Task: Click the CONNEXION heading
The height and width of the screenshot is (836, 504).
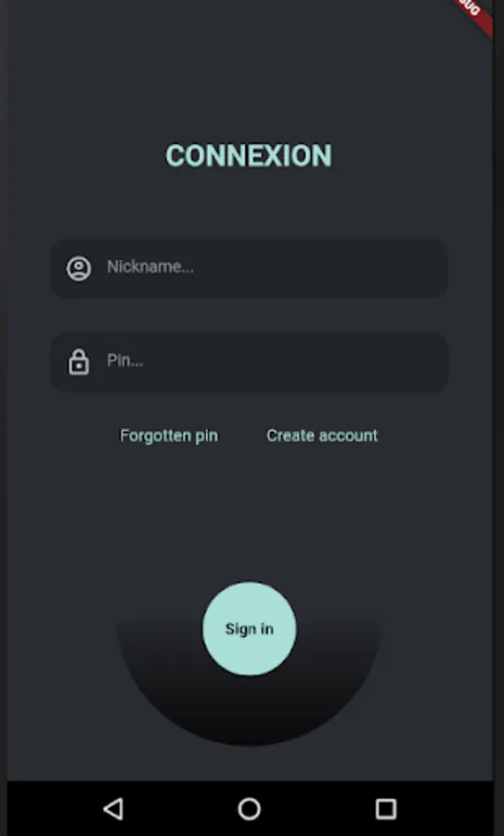Action: click(x=249, y=156)
